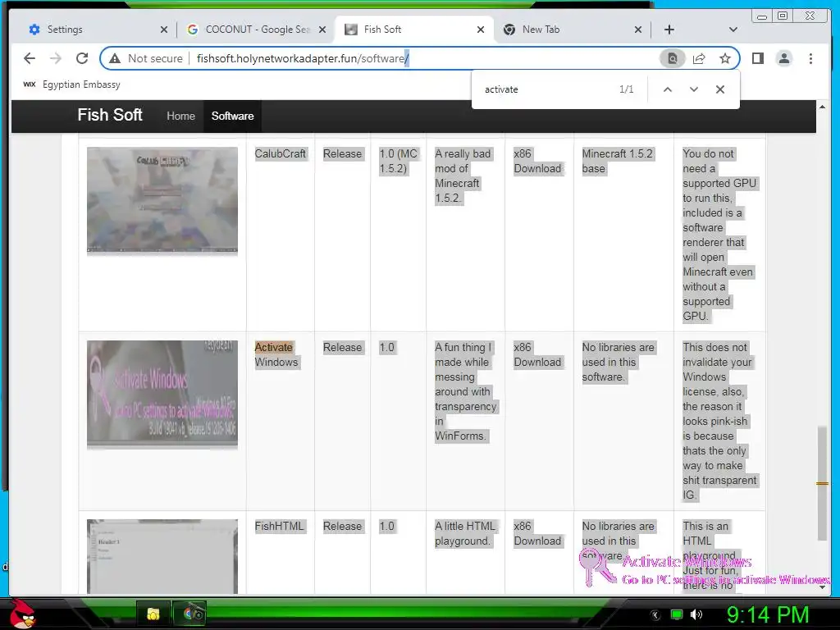840x630 pixels.
Task: Click the find-in-page lens icon in address bar
Action: [x=673, y=58]
